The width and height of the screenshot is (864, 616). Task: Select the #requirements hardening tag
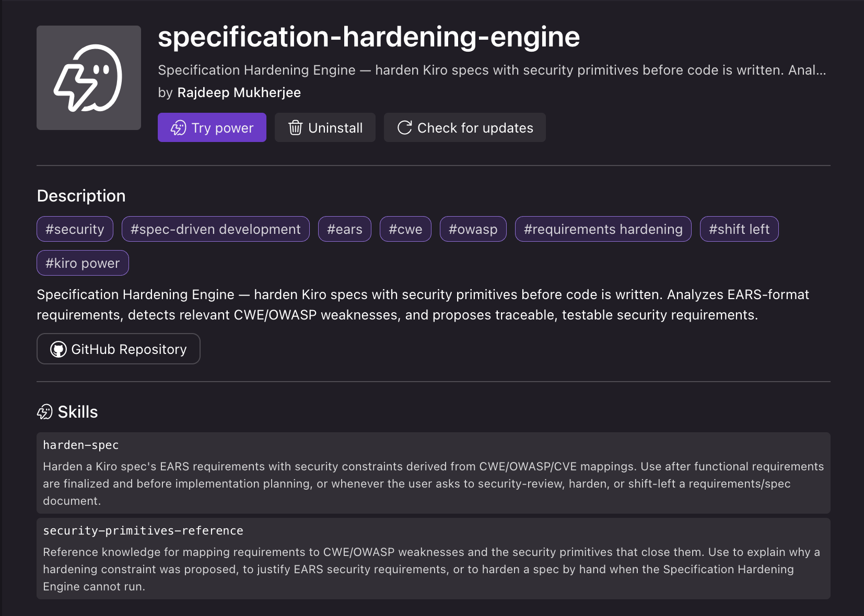click(x=603, y=229)
